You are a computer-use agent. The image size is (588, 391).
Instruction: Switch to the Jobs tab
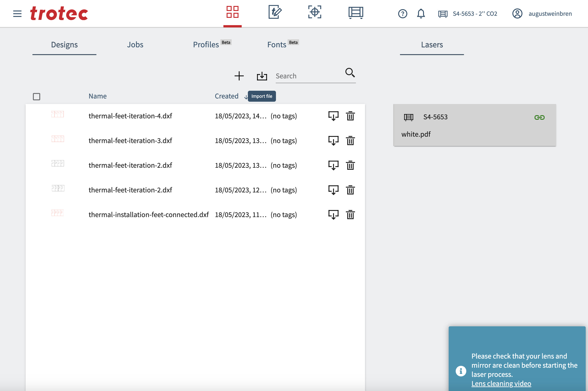coord(135,45)
